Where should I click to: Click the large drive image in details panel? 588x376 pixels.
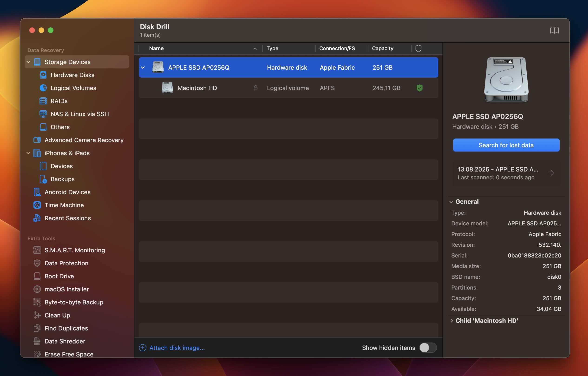click(x=506, y=80)
